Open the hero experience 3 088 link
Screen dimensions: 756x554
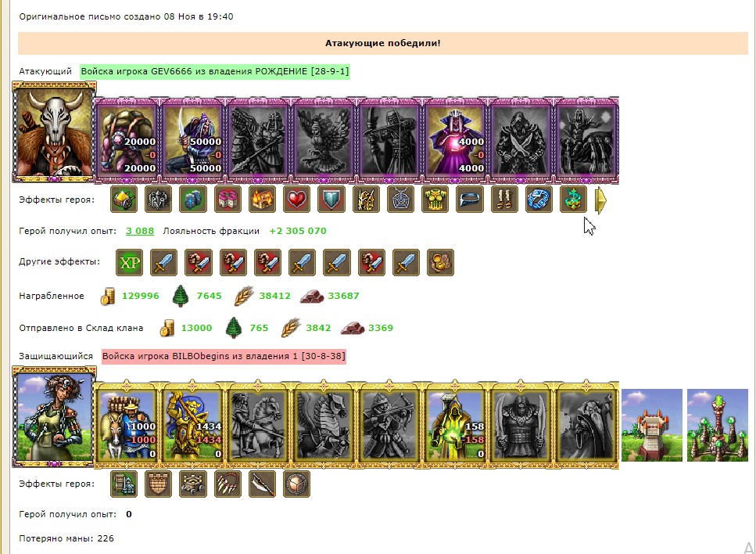click(140, 231)
